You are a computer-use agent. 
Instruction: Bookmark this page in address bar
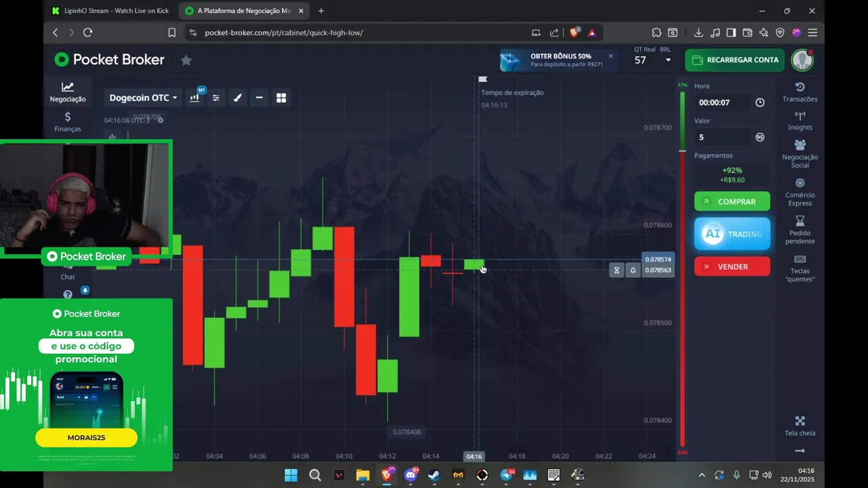click(172, 32)
